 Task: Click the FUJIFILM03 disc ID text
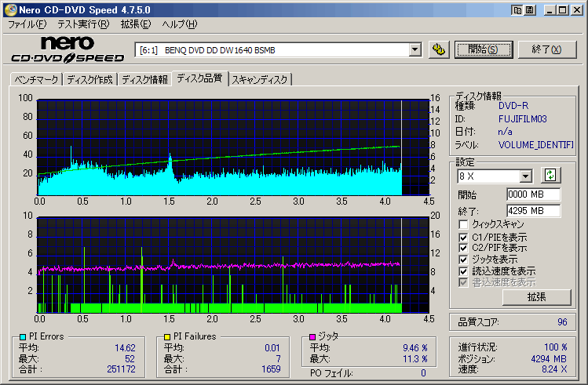(x=522, y=119)
